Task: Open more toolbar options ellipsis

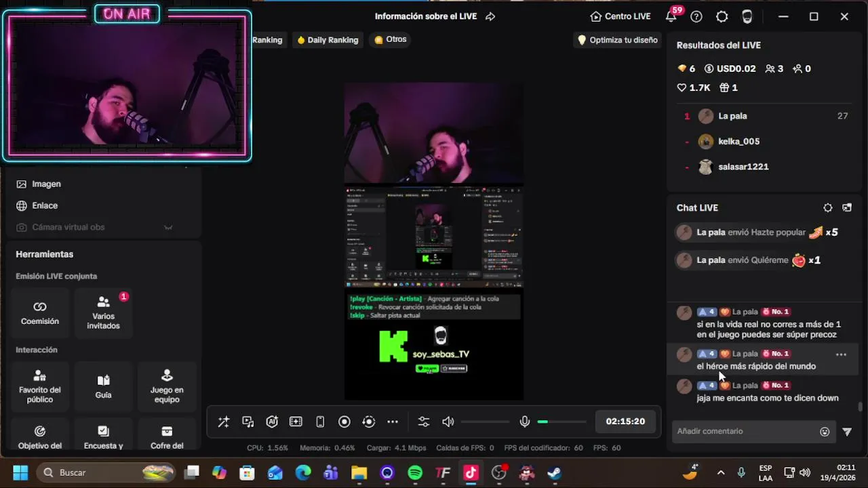Action: click(x=393, y=422)
